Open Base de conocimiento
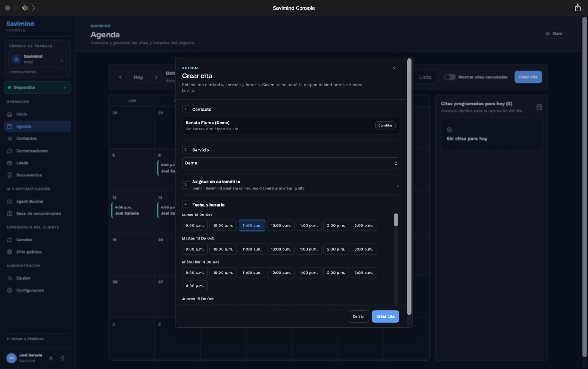Viewport: 588px width, 369px height. 37,214
